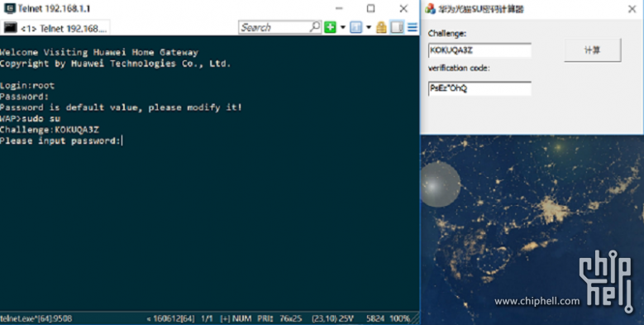Click into the Challenge input field

point(479,50)
